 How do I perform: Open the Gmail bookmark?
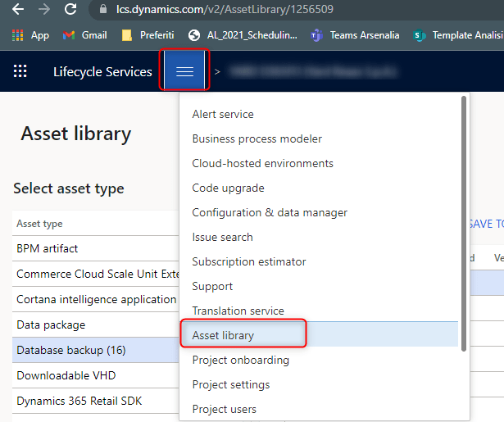pos(84,35)
